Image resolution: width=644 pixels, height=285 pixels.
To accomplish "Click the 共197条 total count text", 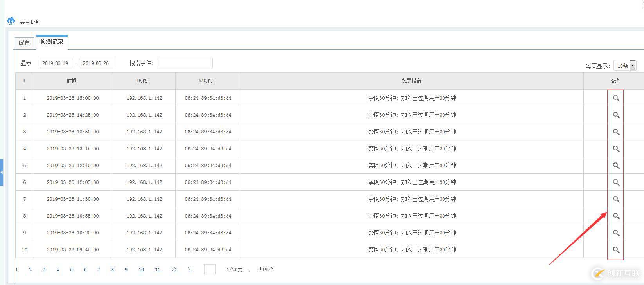I will point(266,270).
